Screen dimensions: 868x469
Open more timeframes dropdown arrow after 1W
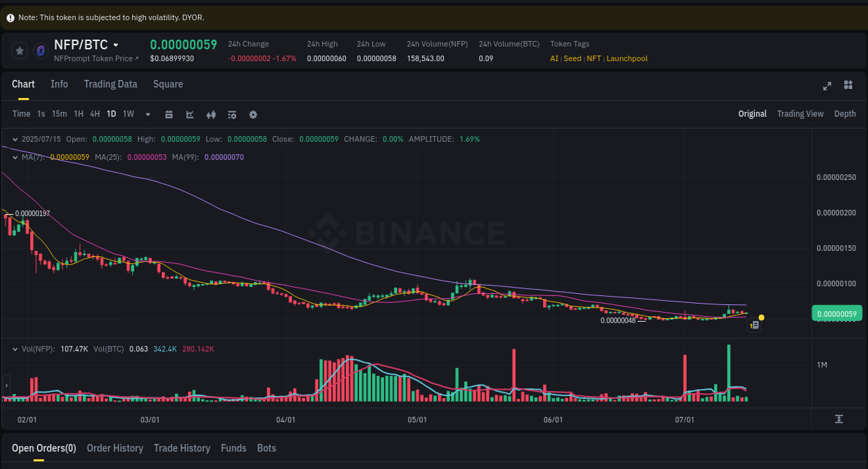pos(147,114)
